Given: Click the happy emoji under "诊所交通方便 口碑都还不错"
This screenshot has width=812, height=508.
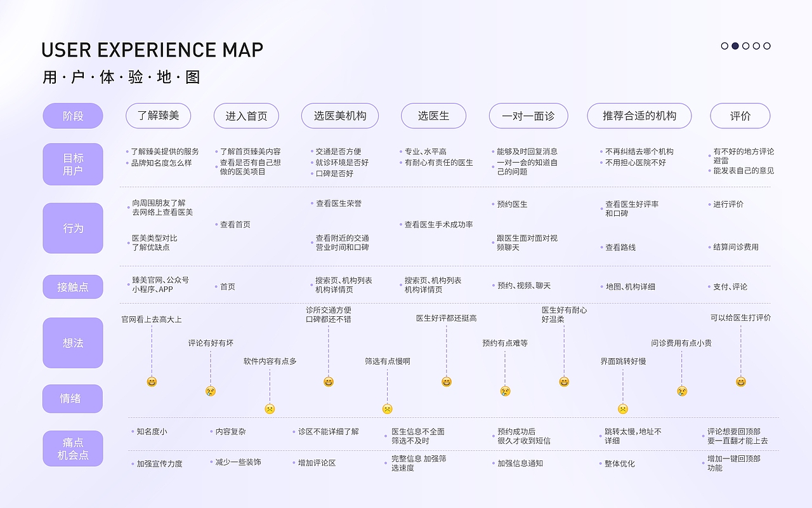Looking at the screenshot, I should 328,383.
